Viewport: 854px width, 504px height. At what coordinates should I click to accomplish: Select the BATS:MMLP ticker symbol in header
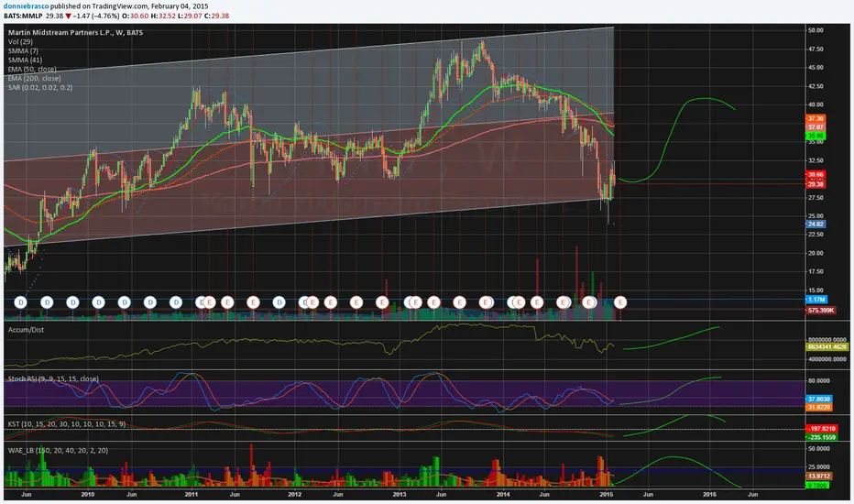pyautogui.click(x=23, y=16)
